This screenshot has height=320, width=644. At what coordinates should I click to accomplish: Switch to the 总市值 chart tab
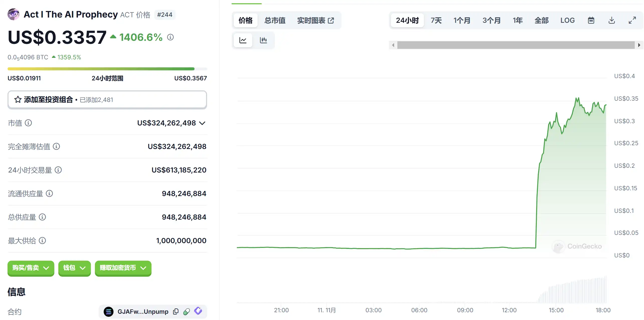[275, 20]
